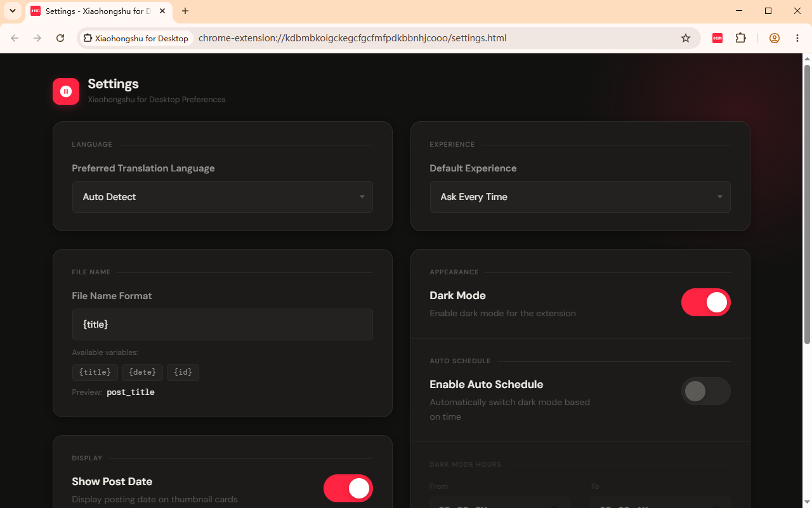
Task: Click the Xiaohongshu for Desktop Preferences subtitle
Action: (x=157, y=100)
